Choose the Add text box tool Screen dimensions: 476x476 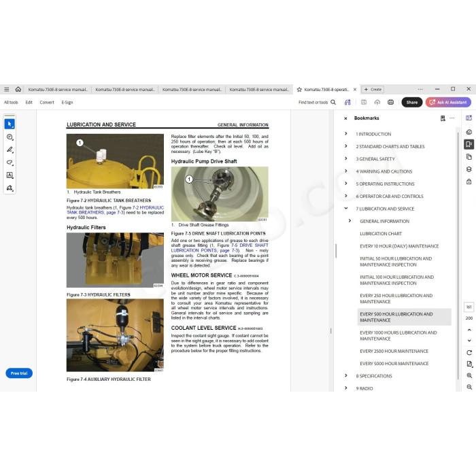(10, 175)
